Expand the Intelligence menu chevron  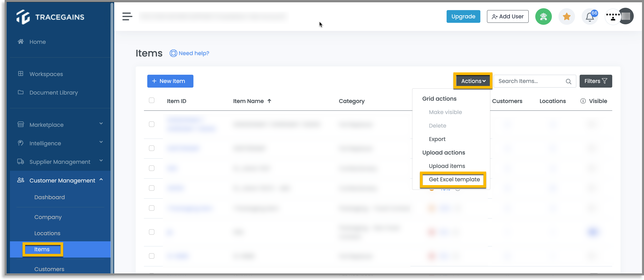(x=101, y=142)
